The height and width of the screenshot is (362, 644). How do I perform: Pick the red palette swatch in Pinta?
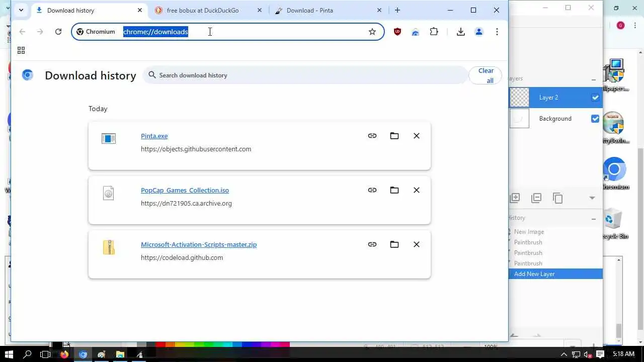pos(160,344)
